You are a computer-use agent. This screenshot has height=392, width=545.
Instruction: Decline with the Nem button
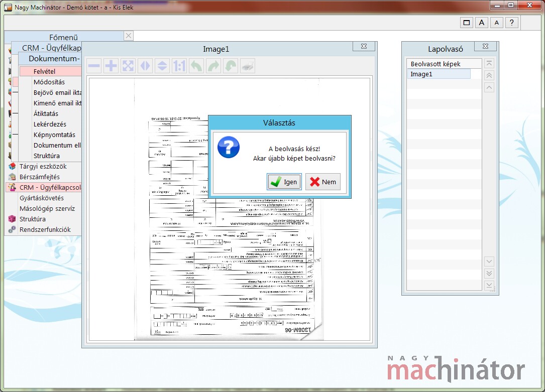pos(323,182)
